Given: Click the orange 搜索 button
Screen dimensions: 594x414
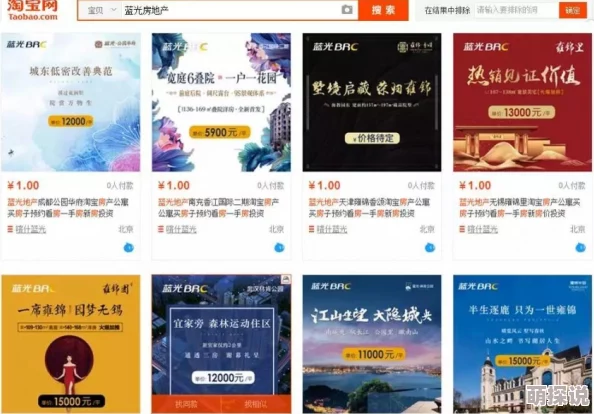Looking at the screenshot, I should point(383,10).
